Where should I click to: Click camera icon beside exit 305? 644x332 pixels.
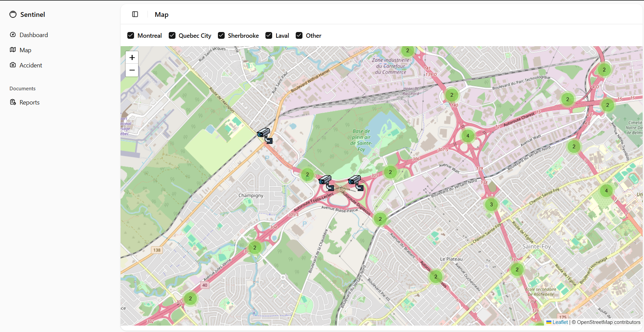point(356,183)
